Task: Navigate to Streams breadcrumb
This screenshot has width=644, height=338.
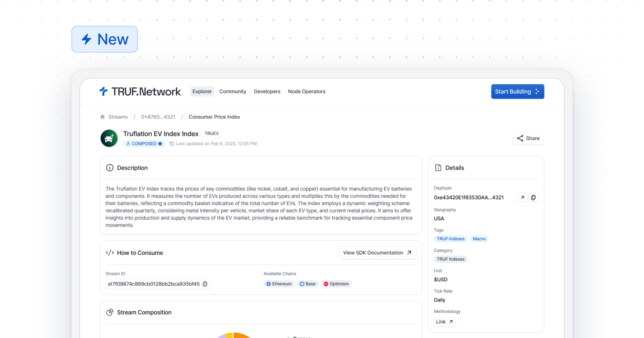Action: [118, 117]
